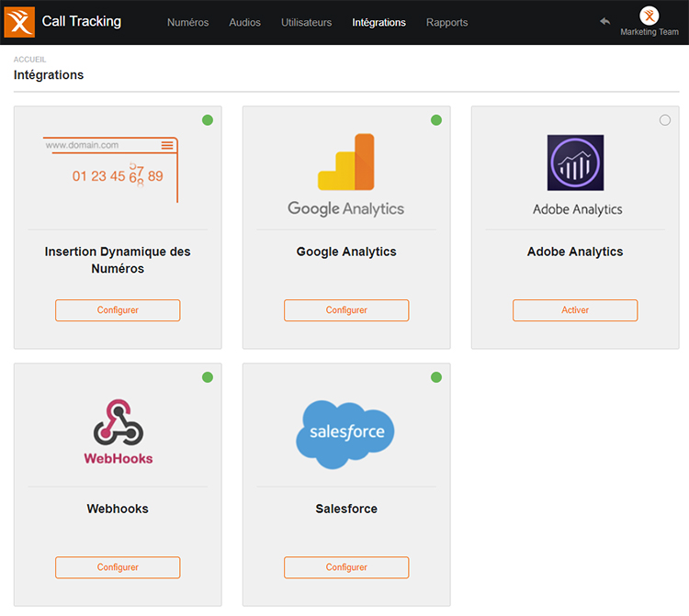This screenshot has width=689, height=616.
Task: Go to the ACCUEIL breadcrumb link
Action: (30, 60)
